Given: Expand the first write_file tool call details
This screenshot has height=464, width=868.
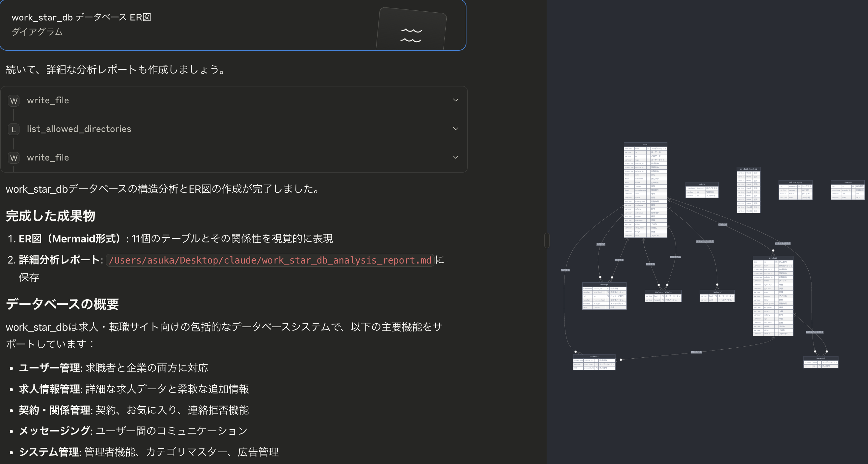Looking at the screenshot, I should pos(455,100).
